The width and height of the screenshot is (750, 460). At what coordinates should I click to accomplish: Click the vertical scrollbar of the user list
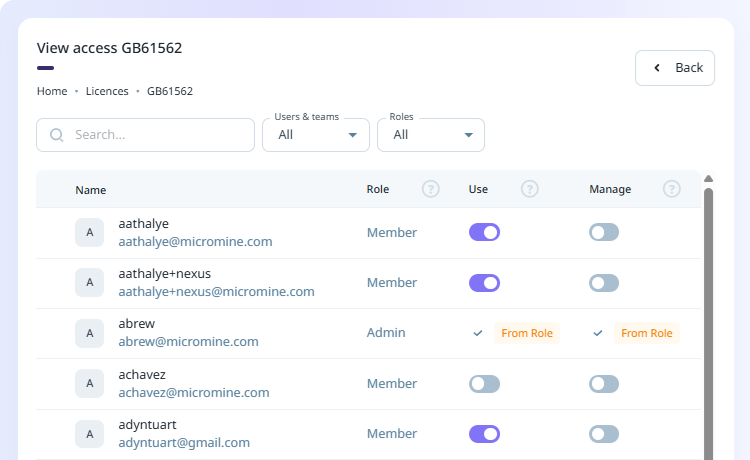tap(708, 320)
